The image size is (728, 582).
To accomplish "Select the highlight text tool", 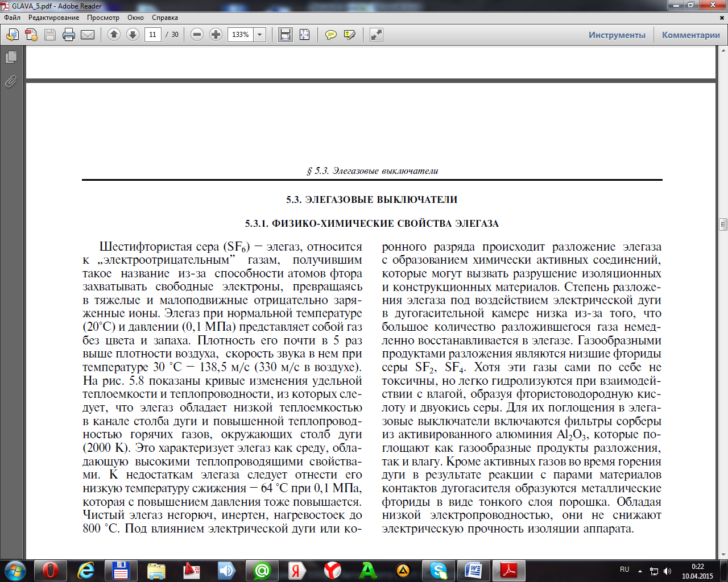I will [x=349, y=35].
